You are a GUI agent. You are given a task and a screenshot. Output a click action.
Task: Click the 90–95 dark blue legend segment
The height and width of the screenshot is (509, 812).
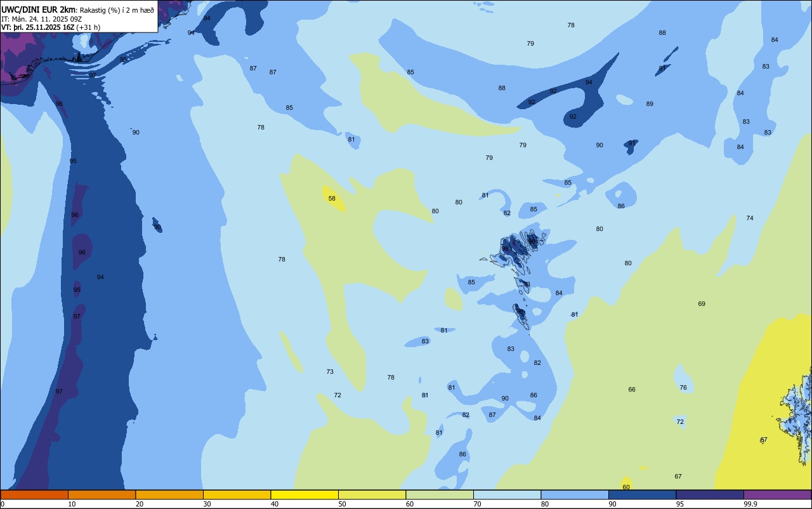pos(642,494)
